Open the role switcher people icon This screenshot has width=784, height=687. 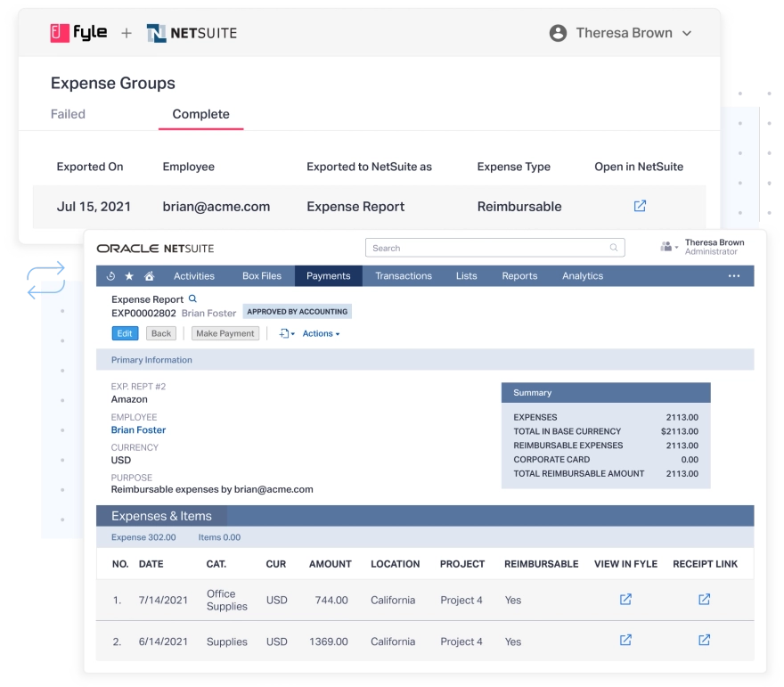tap(669, 247)
